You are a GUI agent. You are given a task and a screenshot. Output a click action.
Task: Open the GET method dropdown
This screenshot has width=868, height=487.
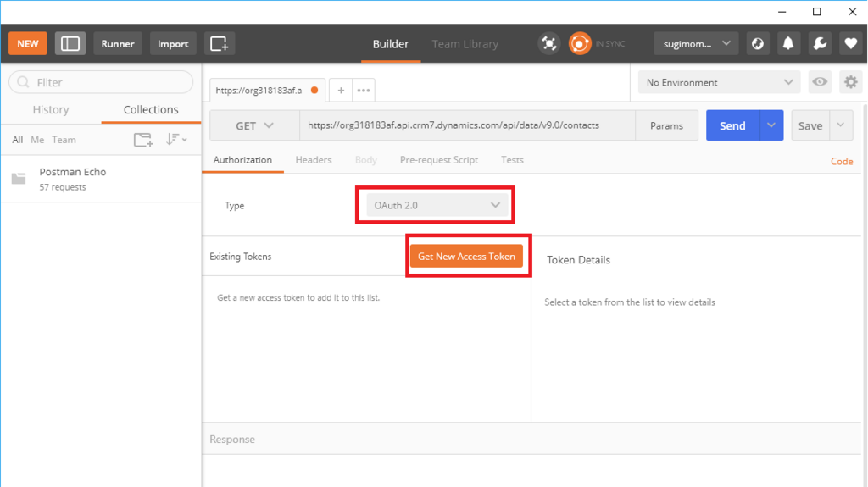click(254, 125)
